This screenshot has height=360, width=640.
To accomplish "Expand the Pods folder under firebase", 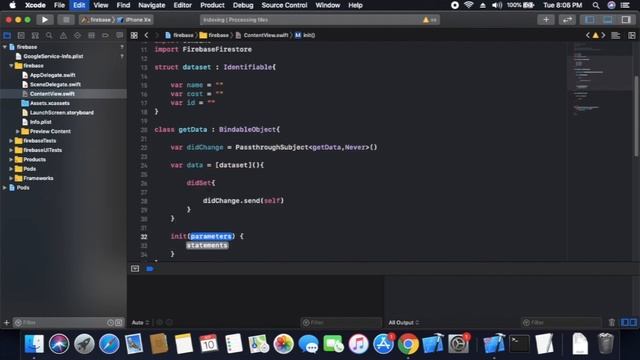I will (x=11, y=169).
